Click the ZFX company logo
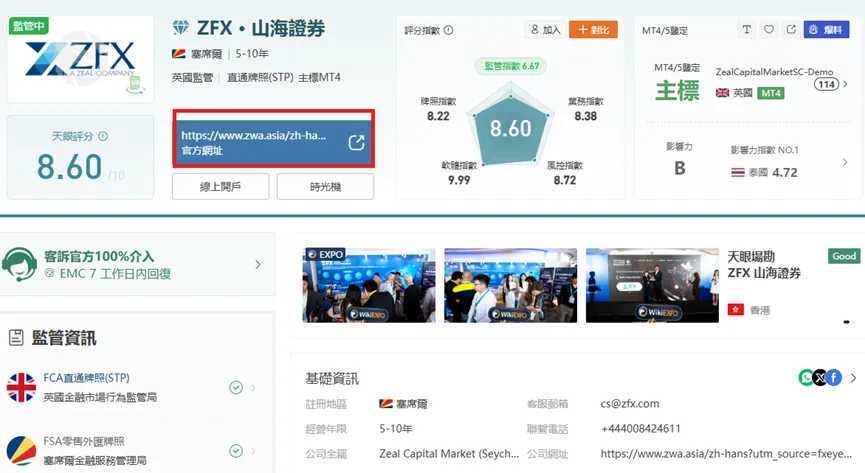This screenshot has height=473, width=865. coord(81,59)
